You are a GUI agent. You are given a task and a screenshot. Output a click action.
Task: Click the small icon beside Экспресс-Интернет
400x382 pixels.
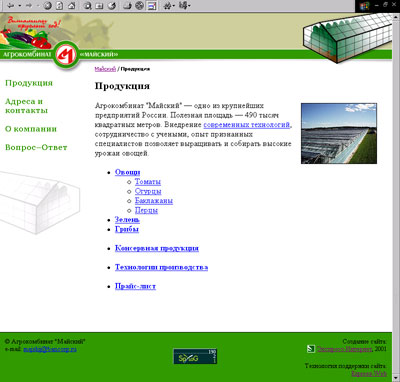311,349
